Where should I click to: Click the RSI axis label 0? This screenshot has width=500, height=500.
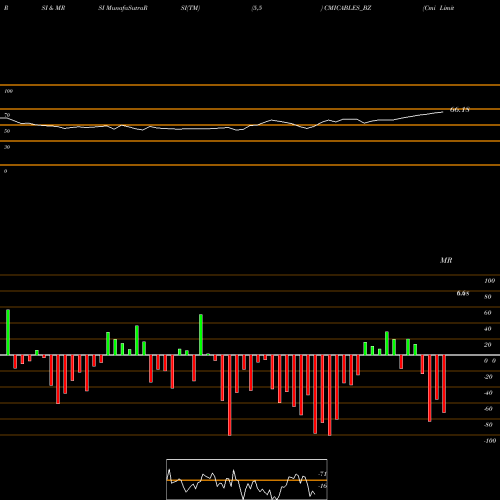pos(5,171)
